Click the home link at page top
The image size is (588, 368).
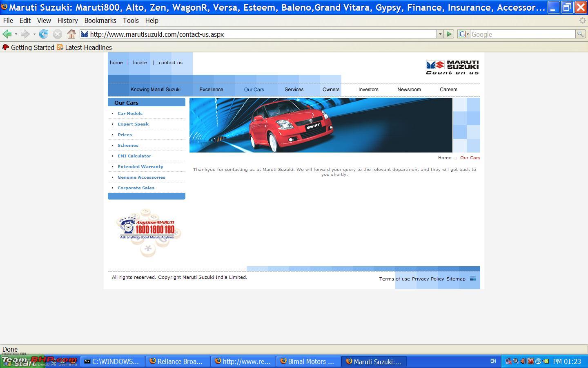(x=116, y=63)
